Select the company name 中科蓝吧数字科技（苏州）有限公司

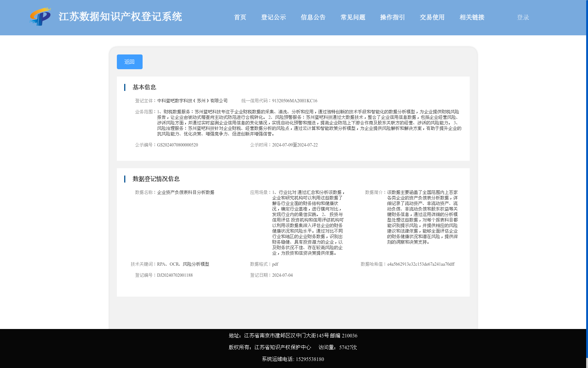coord(193,101)
